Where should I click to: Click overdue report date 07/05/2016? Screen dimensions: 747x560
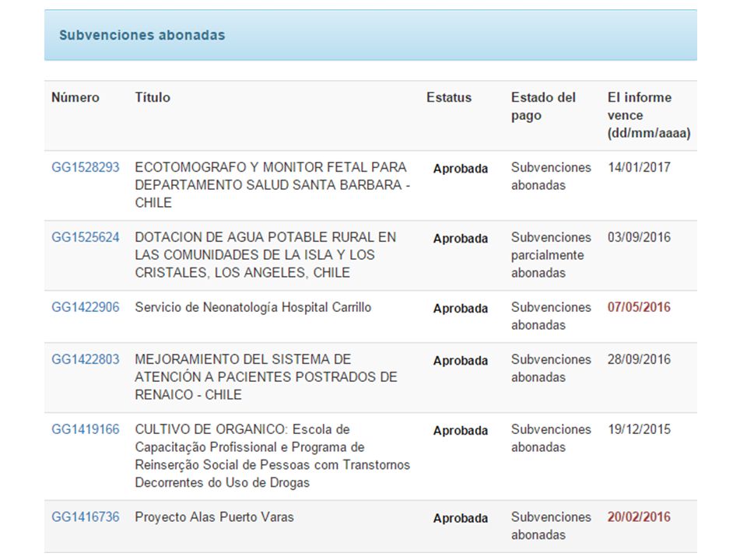pos(639,307)
